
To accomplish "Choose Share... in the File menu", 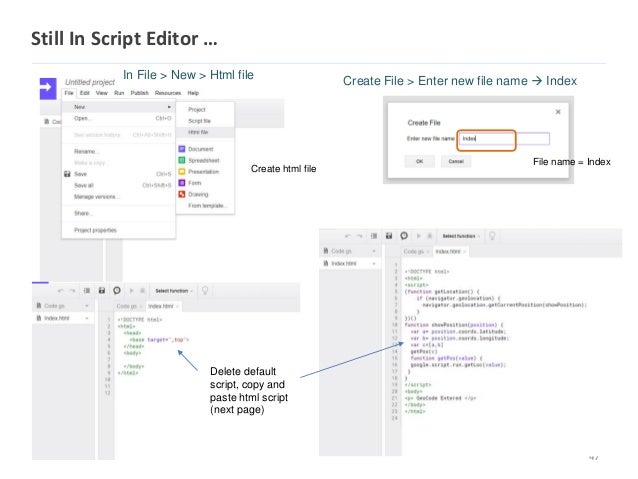I will pos(118,213).
